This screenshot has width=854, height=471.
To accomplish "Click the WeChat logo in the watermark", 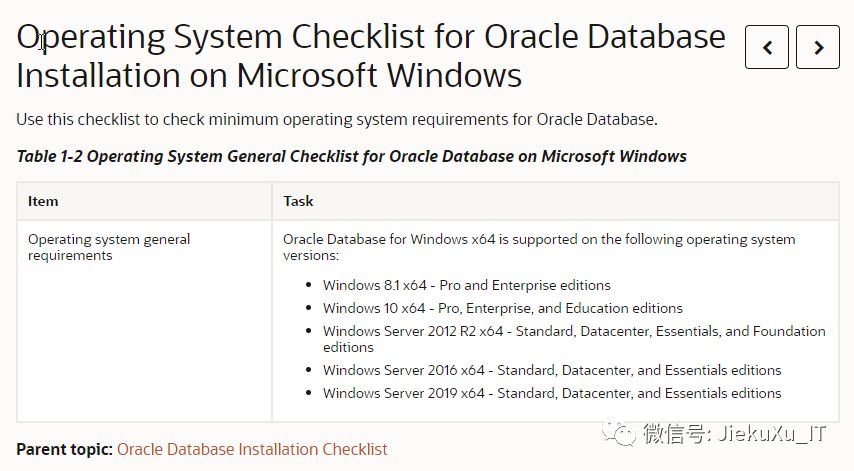I will (x=624, y=433).
